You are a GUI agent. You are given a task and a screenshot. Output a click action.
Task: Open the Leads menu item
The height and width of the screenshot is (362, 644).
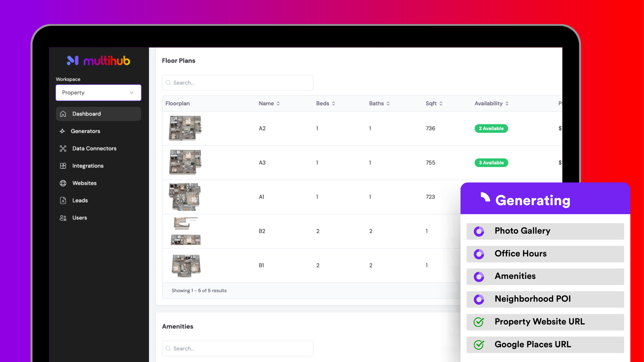point(80,200)
